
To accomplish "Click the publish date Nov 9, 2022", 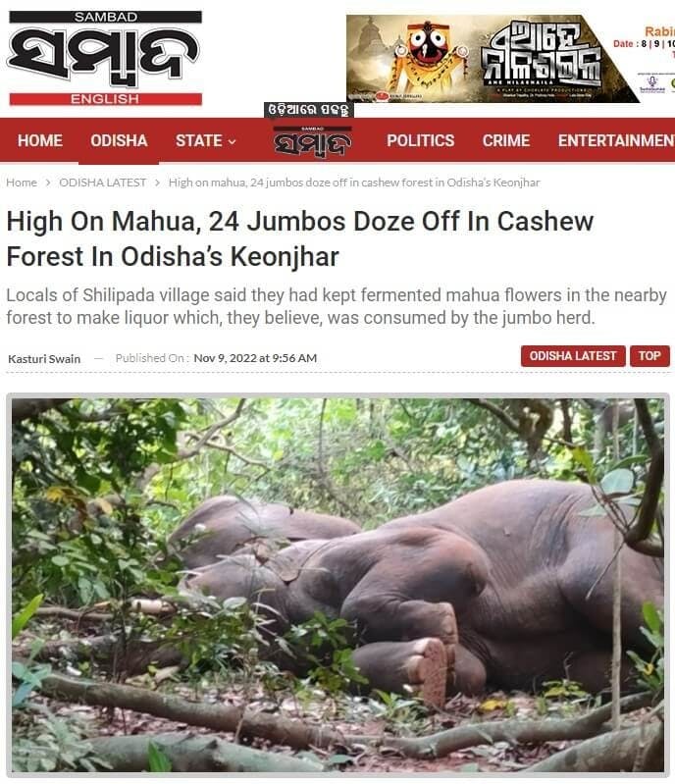I will (255, 358).
